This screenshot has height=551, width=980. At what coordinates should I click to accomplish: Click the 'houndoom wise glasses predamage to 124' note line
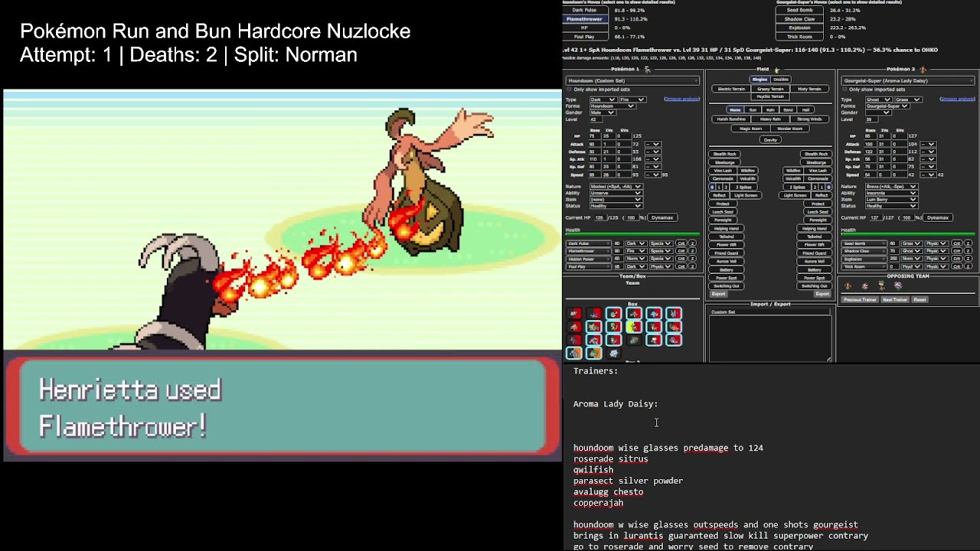click(x=668, y=448)
